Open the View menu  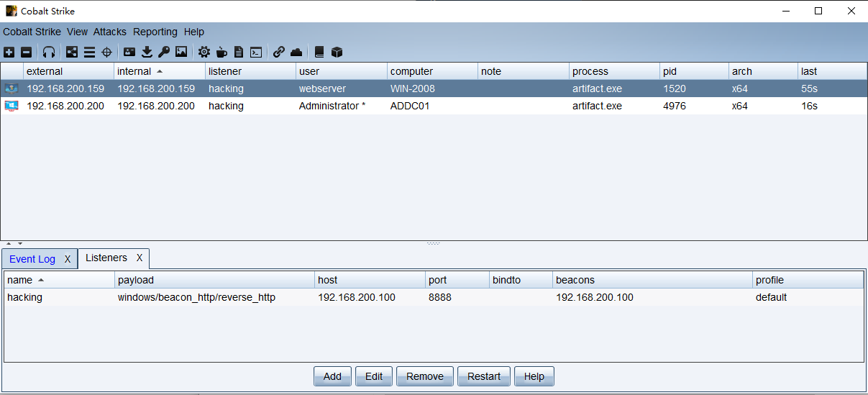point(77,32)
